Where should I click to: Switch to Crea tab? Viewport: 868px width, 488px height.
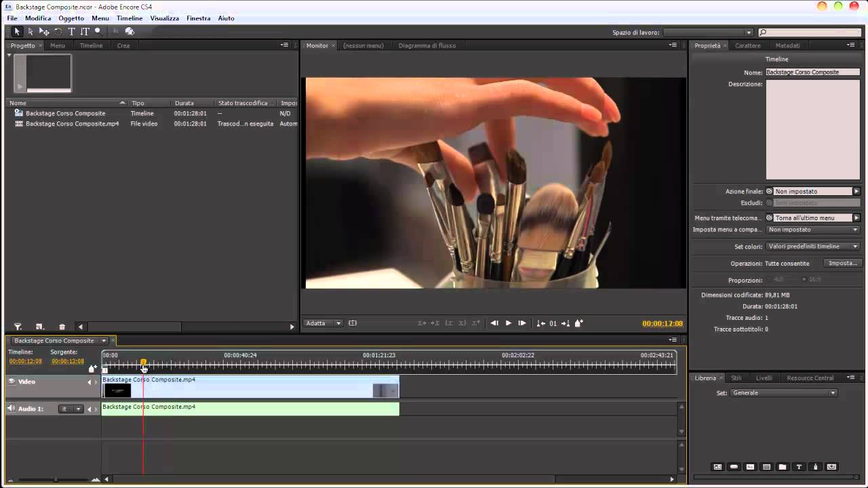tap(123, 45)
